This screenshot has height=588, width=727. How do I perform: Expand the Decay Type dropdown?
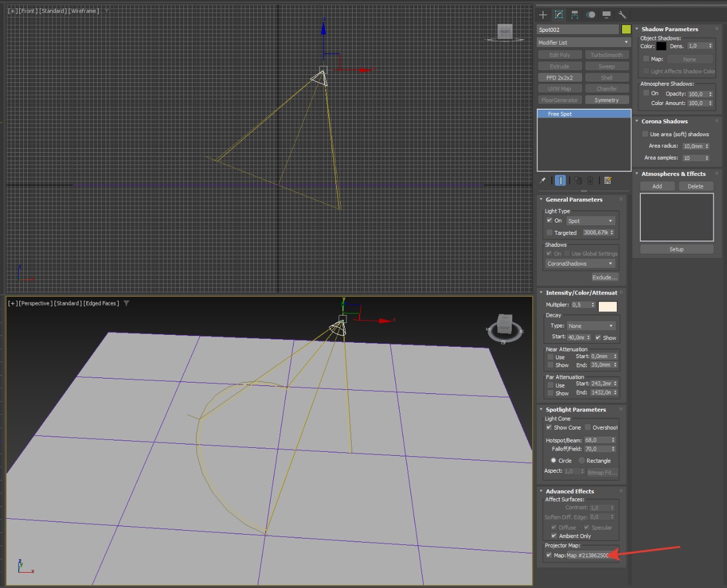(591, 326)
